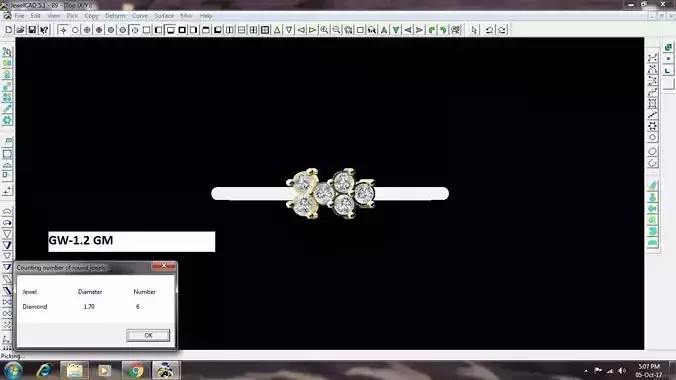Launch Internet Explorer from the taskbar
The height and width of the screenshot is (380, 676).
(44, 371)
